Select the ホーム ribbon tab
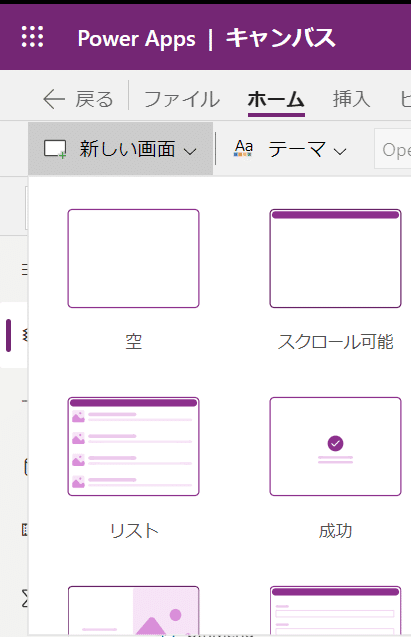Image resolution: width=411 pixels, height=637 pixels. coord(276,99)
